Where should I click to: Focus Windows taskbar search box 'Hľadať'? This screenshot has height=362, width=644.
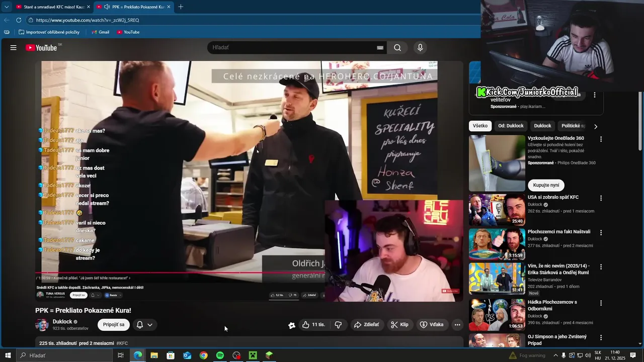(64, 355)
